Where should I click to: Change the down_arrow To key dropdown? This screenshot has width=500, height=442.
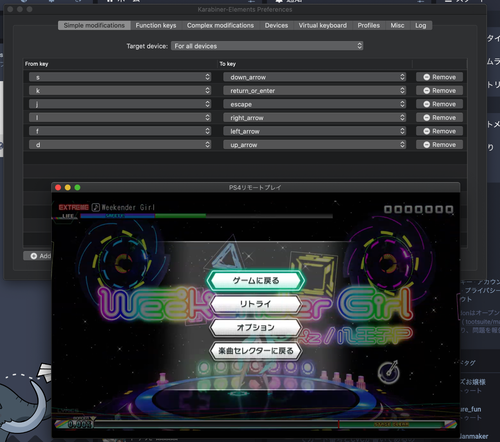click(315, 77)
